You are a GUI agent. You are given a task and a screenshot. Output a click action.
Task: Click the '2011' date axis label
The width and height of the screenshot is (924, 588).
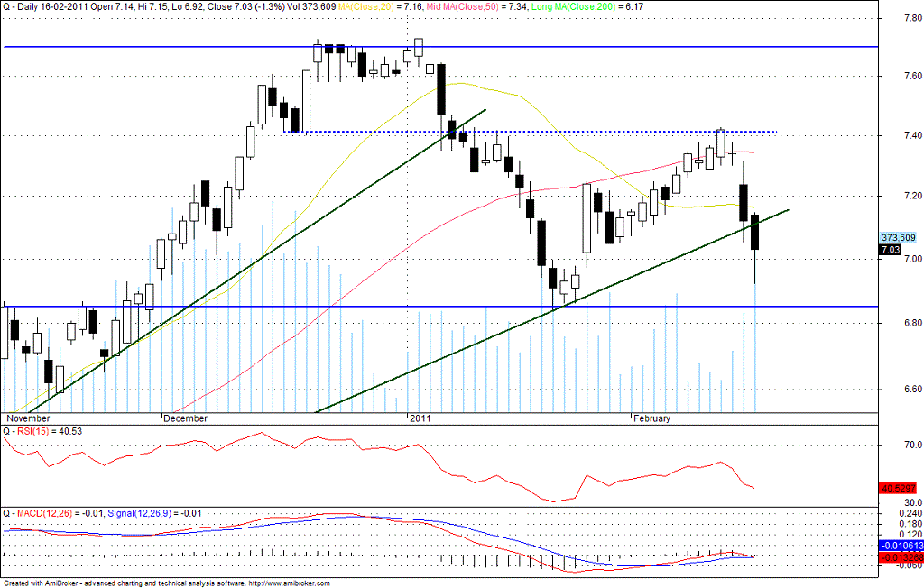pyautogui.click(x=420, y=418)
